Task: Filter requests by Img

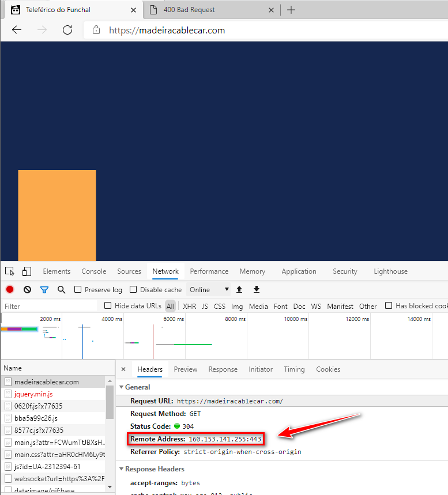Action: (237, 306)
